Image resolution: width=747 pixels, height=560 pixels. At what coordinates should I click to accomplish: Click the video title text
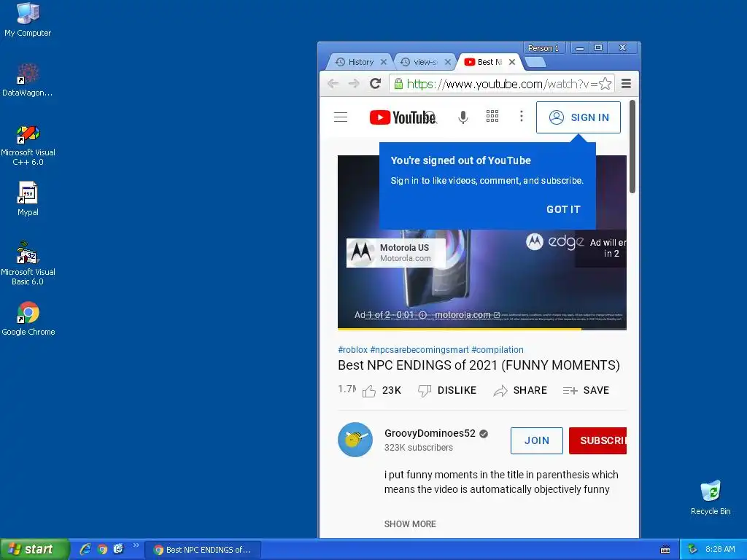tap(479, 365)
